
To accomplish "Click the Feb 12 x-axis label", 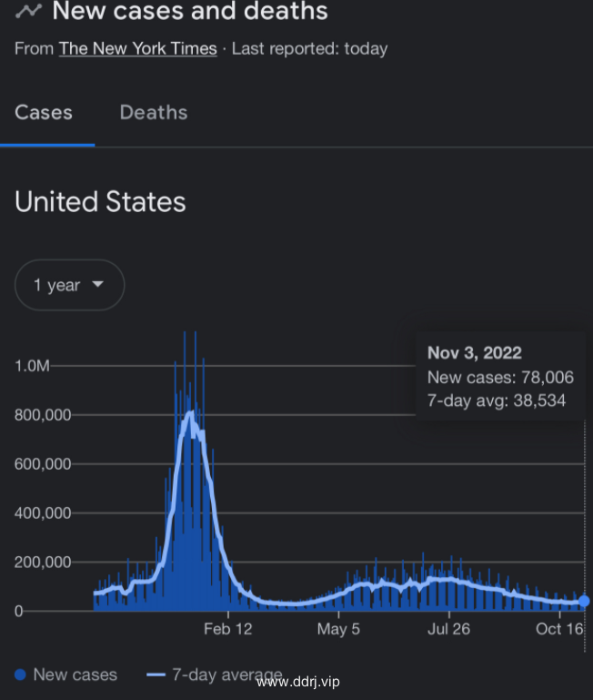I will [228, 629].
